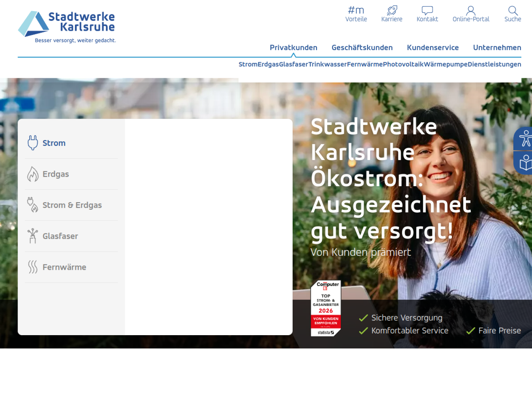Go to the Photovoltaik submenu link
Image resolution: width=532 pixels, height=399 pixels.
pyautogui.click(x=403, y=64)
